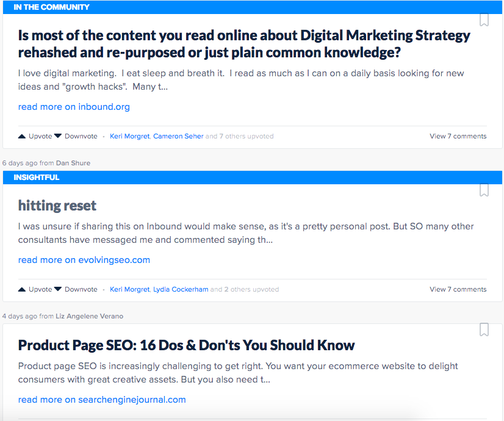504x421 pixels.
Task: Click the "Product Page SEO" article title
Action: (186, 345)
